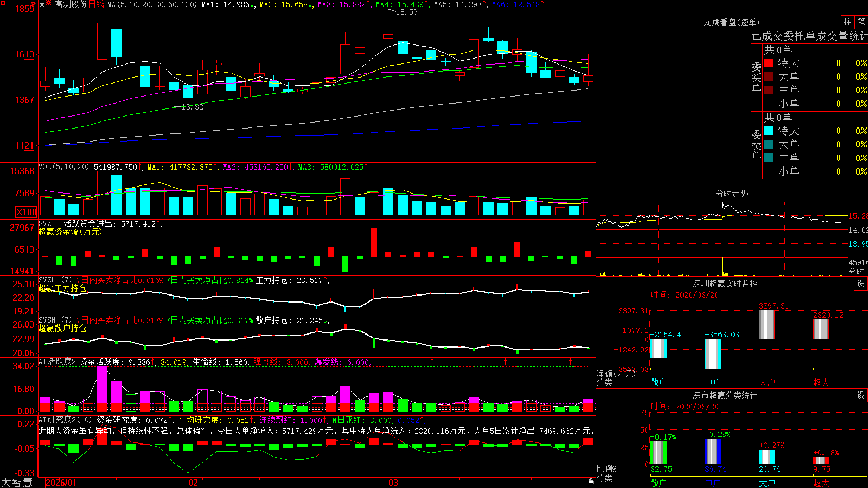Click the 超赢资金流(万元) label
The width and height of the screenshot is (868, 488).
coord(70,232)
